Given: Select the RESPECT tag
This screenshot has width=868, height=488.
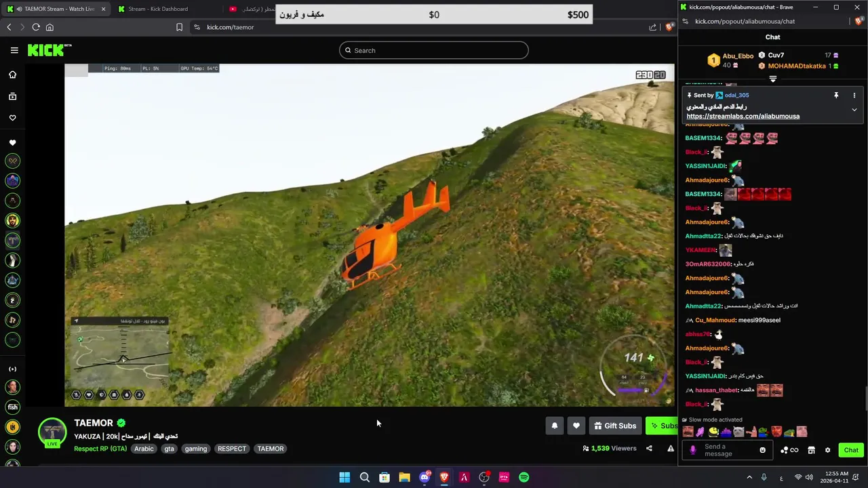Looking at the screenshot, I should (232, 449).
